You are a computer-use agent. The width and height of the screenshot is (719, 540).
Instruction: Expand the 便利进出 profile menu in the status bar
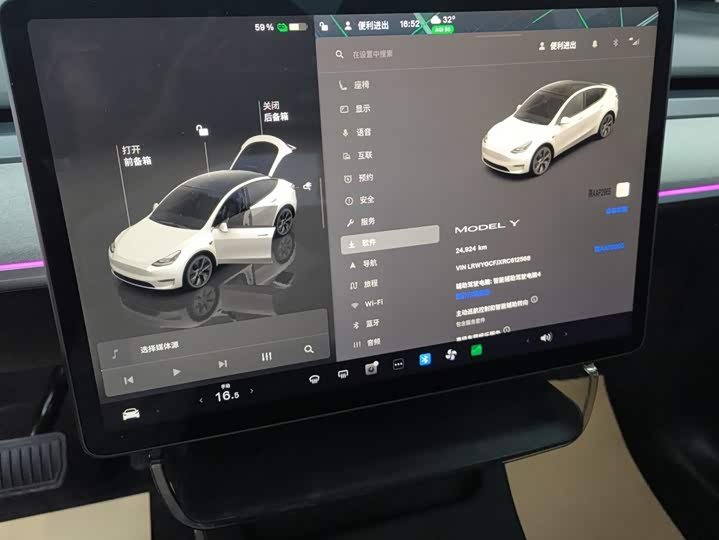click(367, 26)
